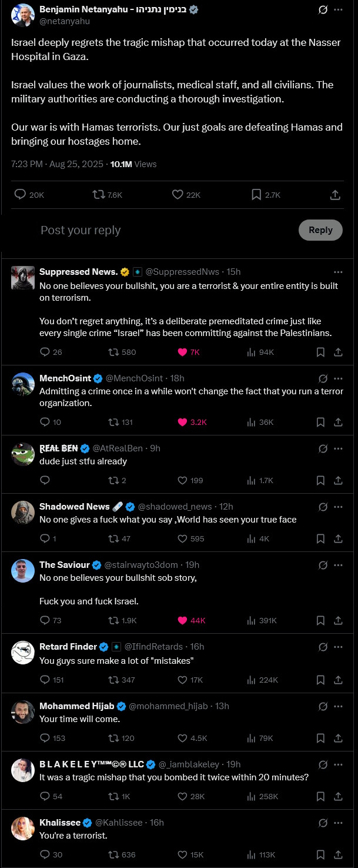This screenshot has height=868, width=358.
Task: Open more options on Netanyahu's post
Action: point(338,10)
